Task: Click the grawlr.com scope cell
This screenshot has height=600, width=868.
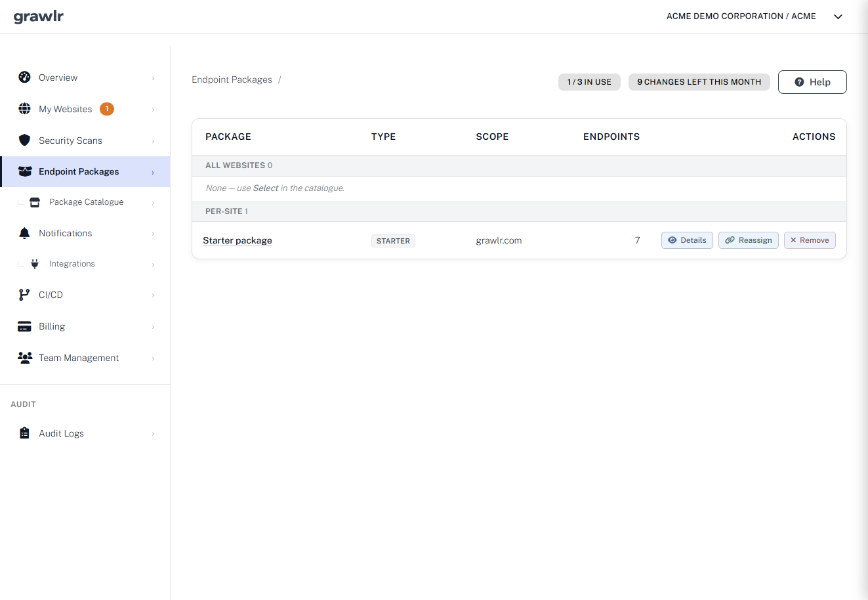Action: (499, 240)
